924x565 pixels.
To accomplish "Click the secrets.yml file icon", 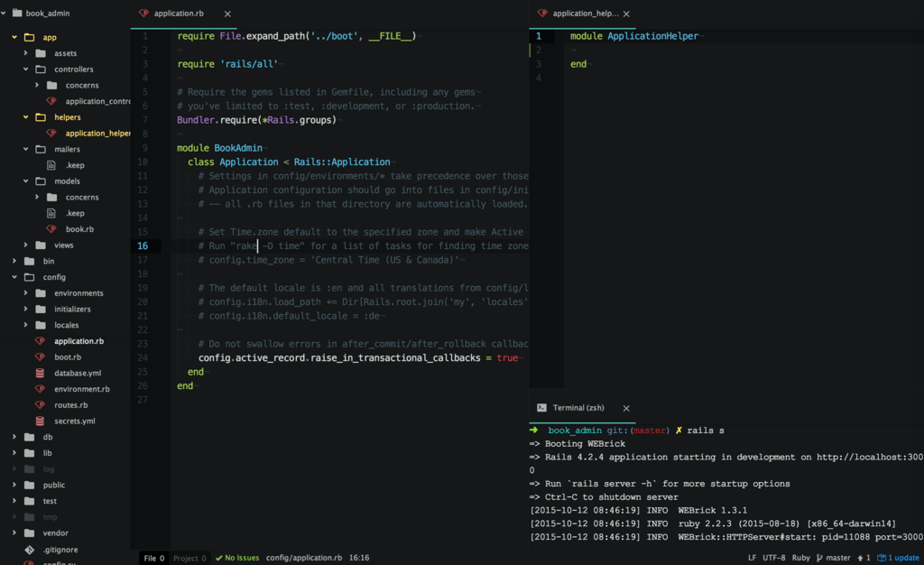I will click(40, 421).
